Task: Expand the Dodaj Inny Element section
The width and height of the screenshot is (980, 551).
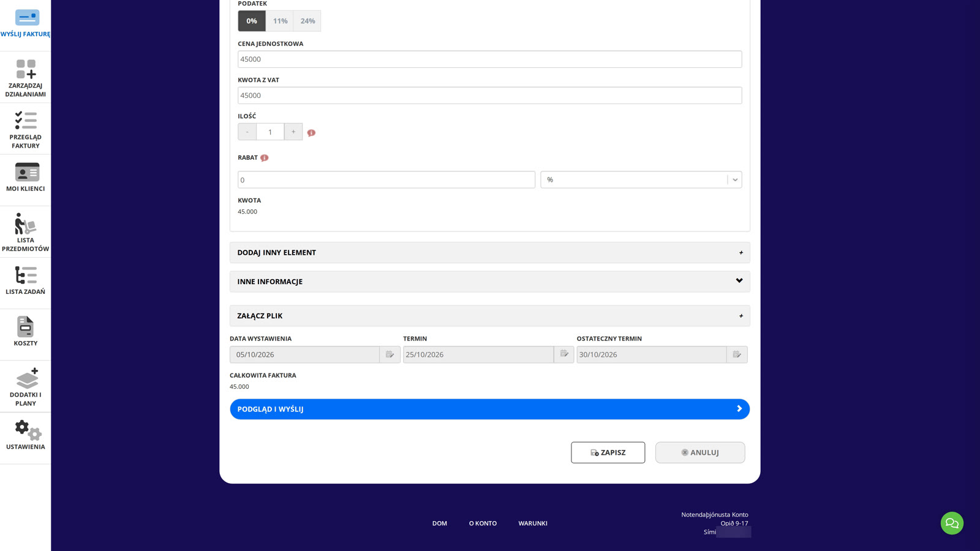Action: [490, 252]
